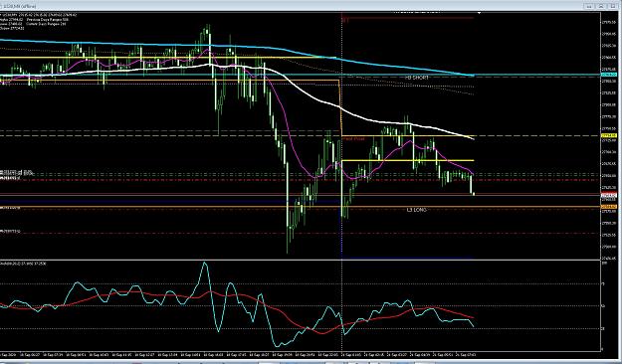The width and height of the screenshot is (622, 364).
Task: Select the cyan price tag on price scale
Action: [x=609, y=75]
